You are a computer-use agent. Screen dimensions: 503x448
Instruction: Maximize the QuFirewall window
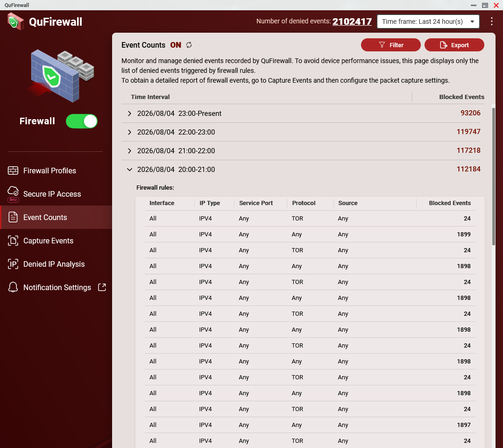(485, 5)
